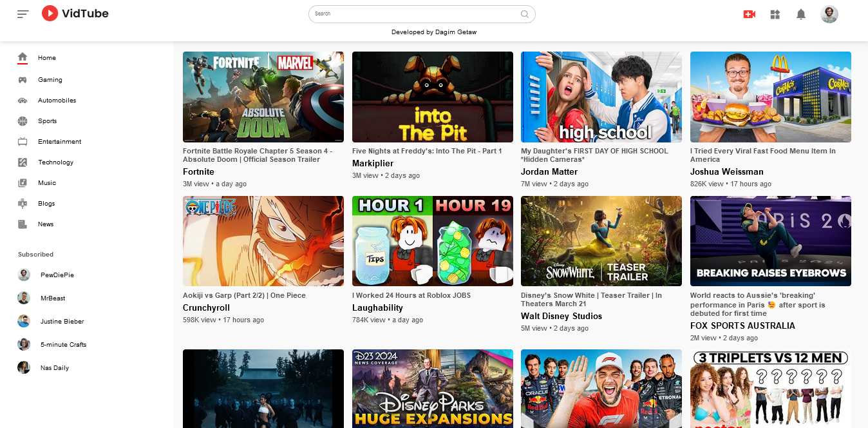This screenshot has height=428, width=868.
Task: Open the Roblox Hour 1 thumbnail
Action: pyautogui.click(x=433, y=241)
